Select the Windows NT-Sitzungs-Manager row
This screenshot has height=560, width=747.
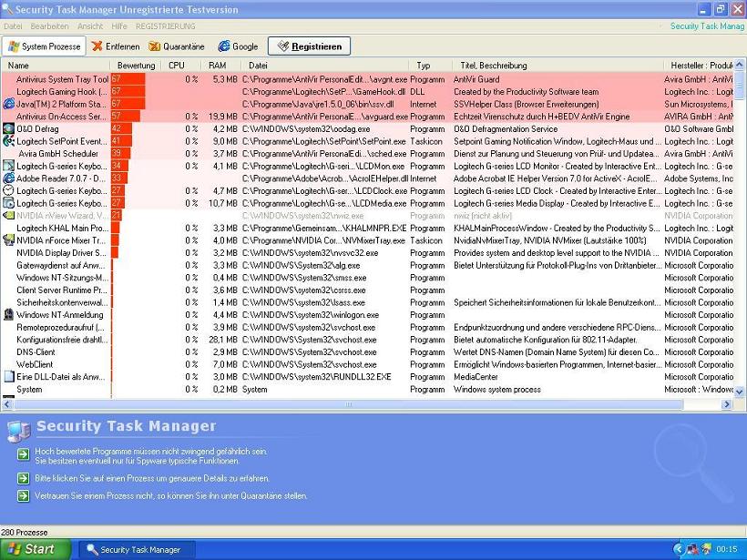(367, 277)
